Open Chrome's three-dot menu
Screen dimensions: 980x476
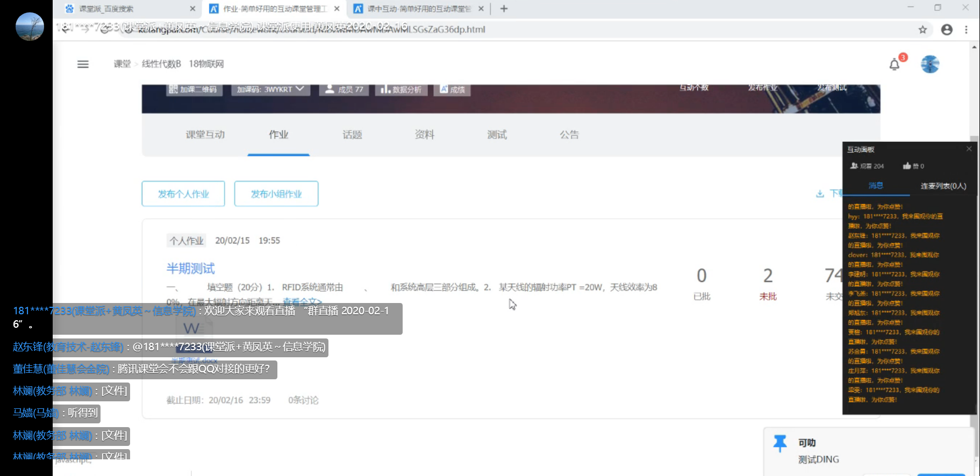pyautogui.click(x=966, y=30)
